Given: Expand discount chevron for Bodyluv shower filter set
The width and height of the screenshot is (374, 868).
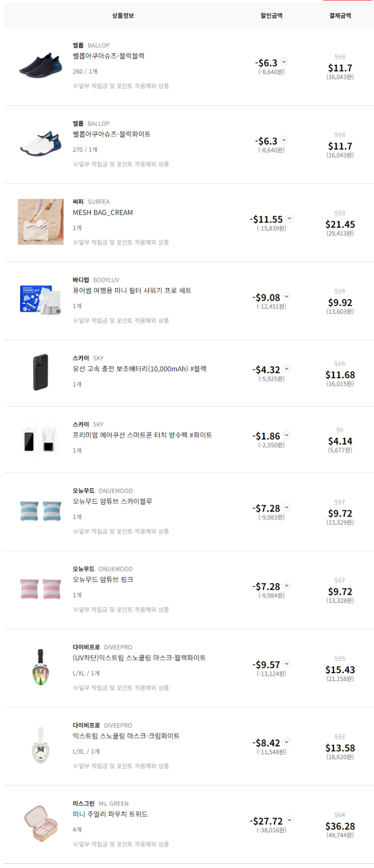Looking at the screenshot, I should [x=286, y=297].
